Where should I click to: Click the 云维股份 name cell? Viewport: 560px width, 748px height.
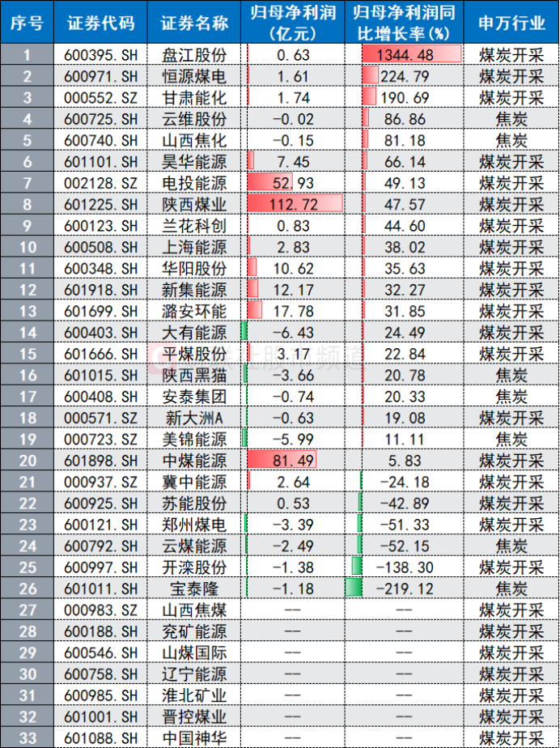(193, 119)
